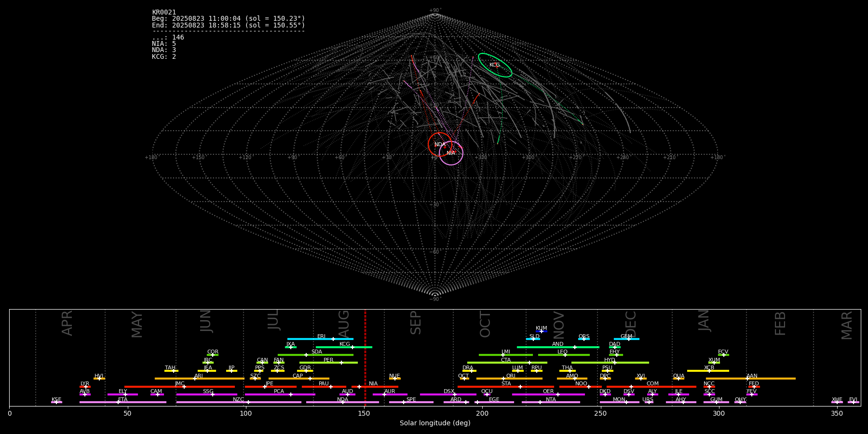Click the NUE shower marker
The height and width of the screenshot is (434, 868).
coord(394,379)
